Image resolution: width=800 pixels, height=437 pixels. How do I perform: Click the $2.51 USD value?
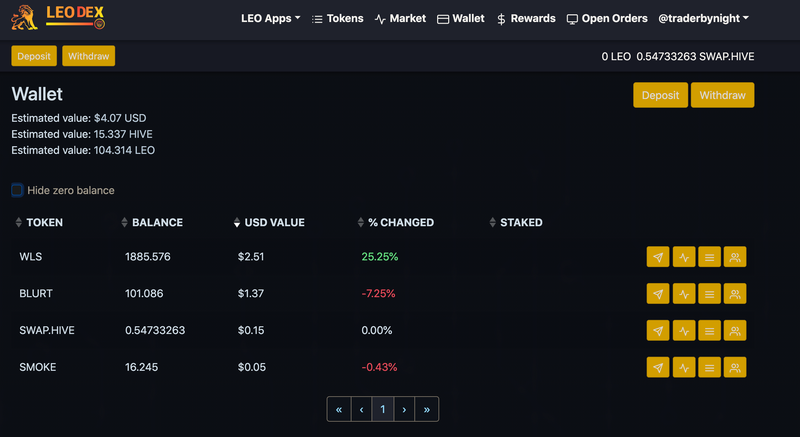(251, 256)
